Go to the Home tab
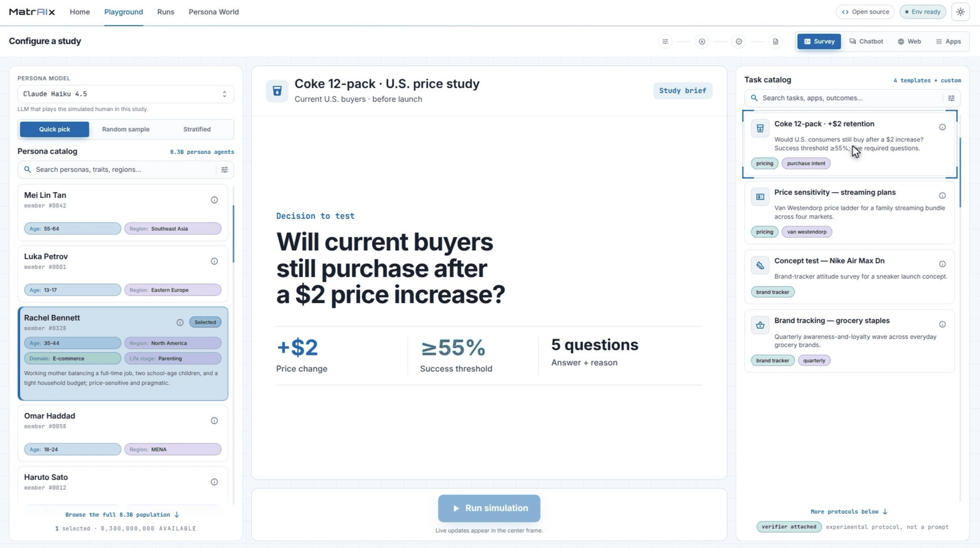 pyautogui.click(x=79, y=12)
